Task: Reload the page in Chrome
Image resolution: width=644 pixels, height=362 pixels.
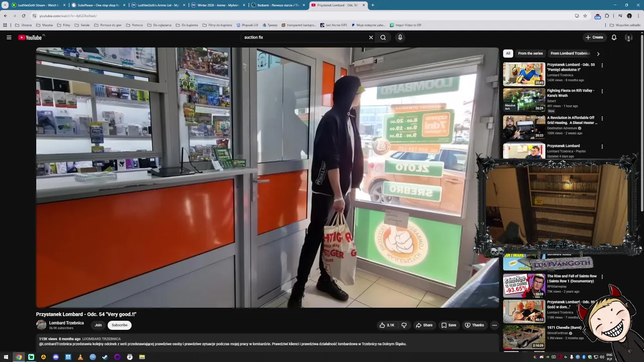Action: click(x=23, y=16)
